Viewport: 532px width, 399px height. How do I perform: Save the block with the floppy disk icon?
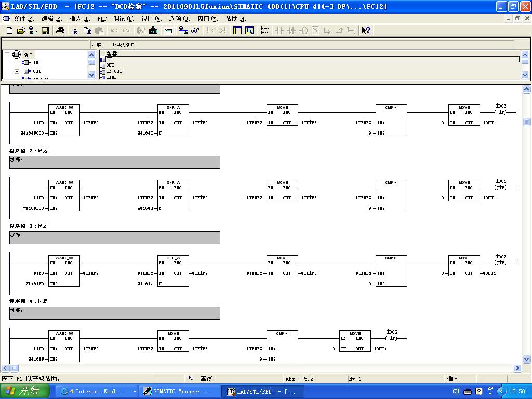click(45, 31)
